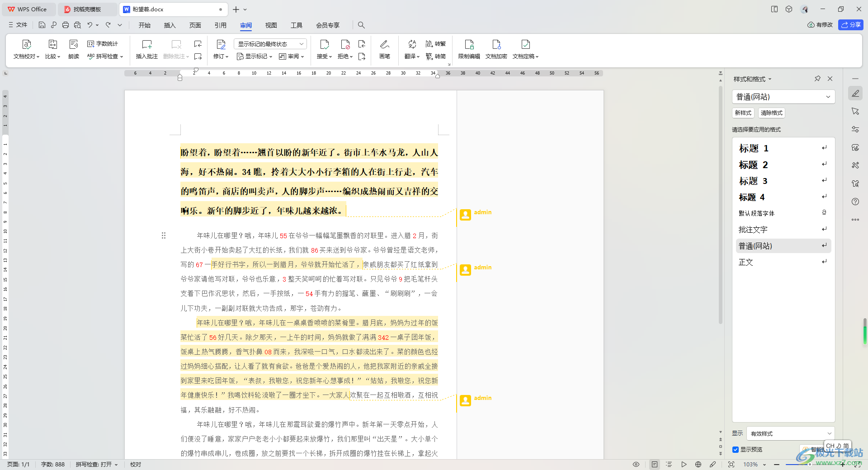Click the 比较 compare documents icon
The image size is (868, 470).
click(52, 44)
